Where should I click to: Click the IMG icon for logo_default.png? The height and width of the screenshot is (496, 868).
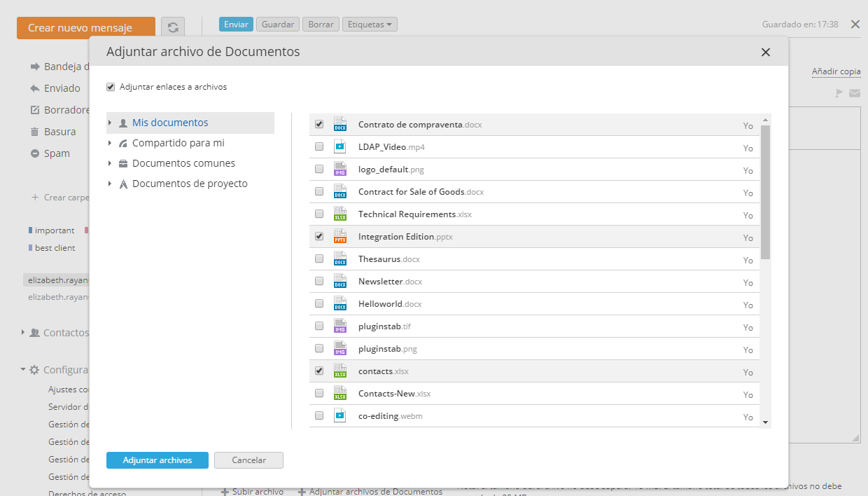point(340,170)
